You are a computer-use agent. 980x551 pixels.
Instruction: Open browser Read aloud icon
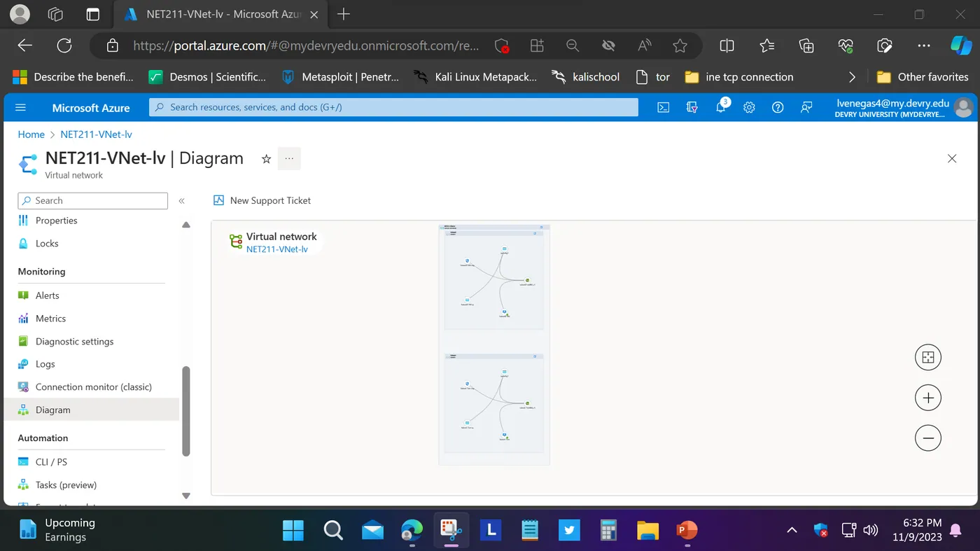pyautogui.click(x=645, y=46)
